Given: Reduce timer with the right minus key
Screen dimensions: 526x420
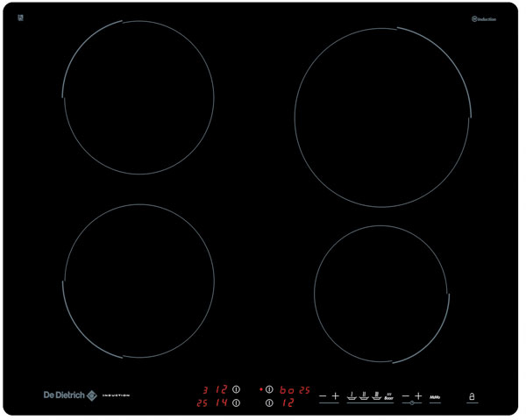Looking at the screenshot, I should [x=405, y=397].
